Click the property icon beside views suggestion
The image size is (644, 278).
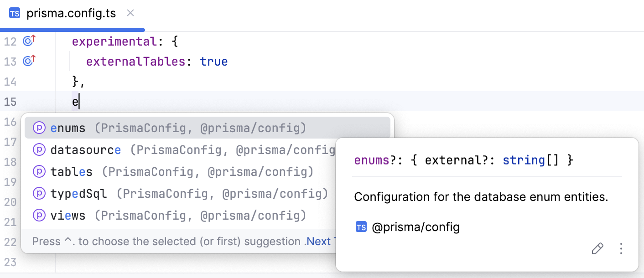pyautogui.click(x=39, y=215)
